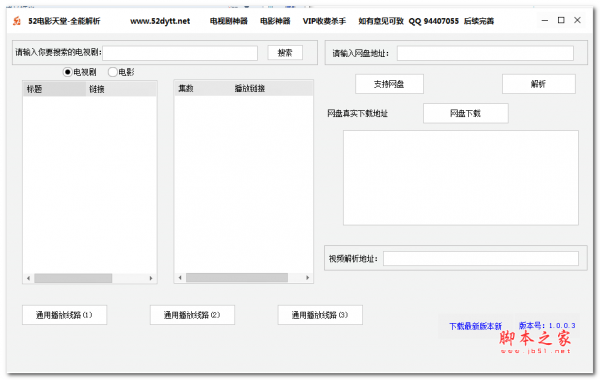The height and width of the screenshot is (380, 600).
Task: Focus the 视频解析地址 input field
Action: click(481, 259)
